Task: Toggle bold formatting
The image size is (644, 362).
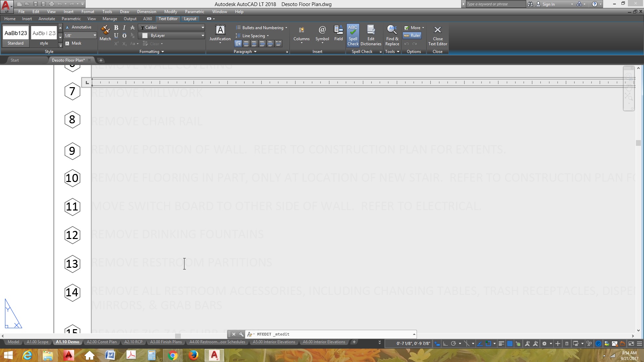Action: pyautogui.click(x=116, y=27)
